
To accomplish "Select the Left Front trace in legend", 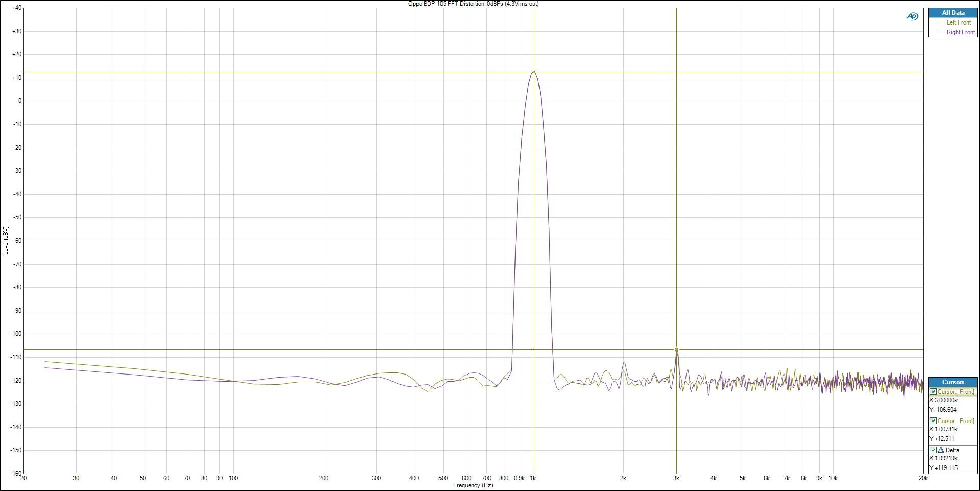I will [959, 22].
